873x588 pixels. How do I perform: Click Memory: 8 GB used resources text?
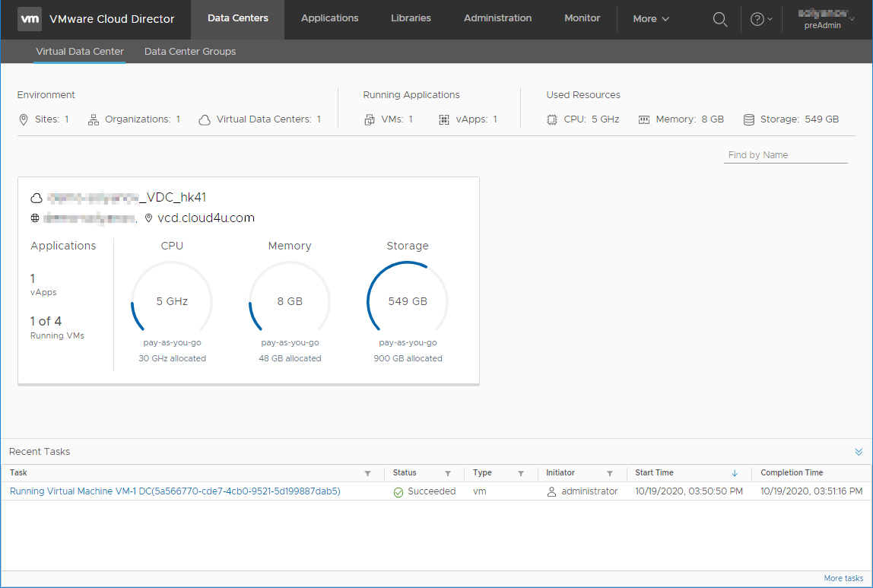[x=690, y=119]
